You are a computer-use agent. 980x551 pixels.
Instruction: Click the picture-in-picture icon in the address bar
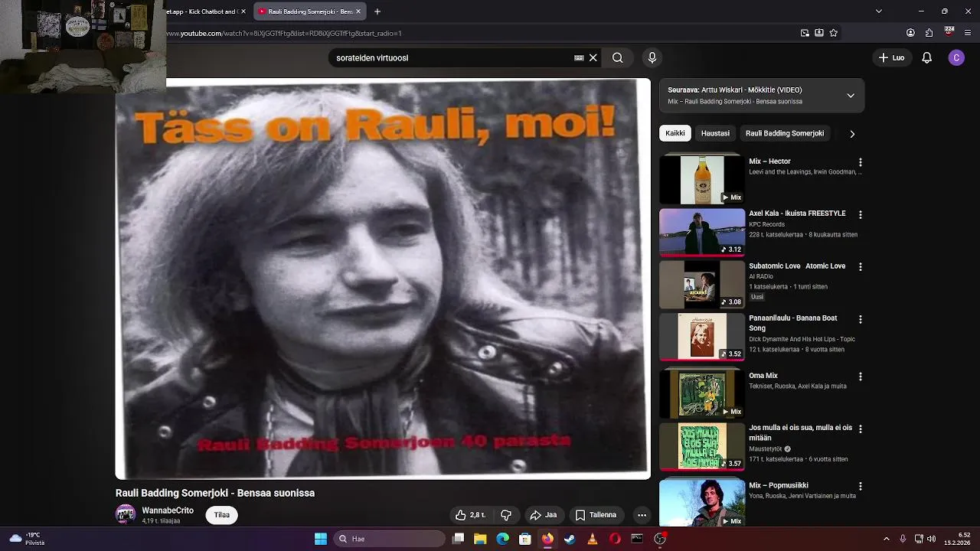click(x=805, y=33)
